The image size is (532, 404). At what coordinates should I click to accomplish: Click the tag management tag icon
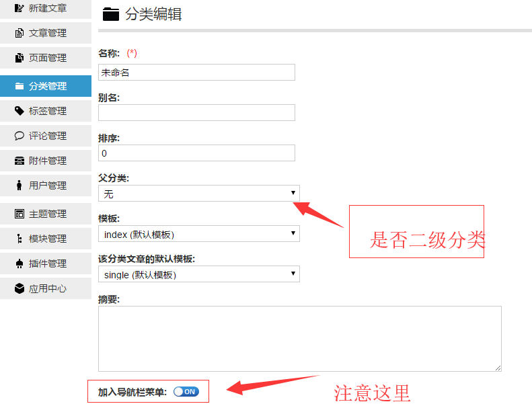tap(20, 111)
